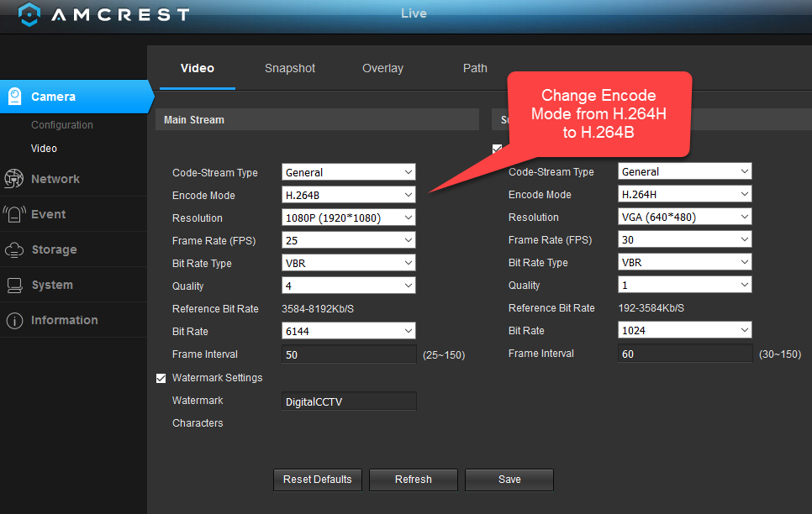Click the Watermark Characters text field
The image size is (812, 514).
(349, 401)
